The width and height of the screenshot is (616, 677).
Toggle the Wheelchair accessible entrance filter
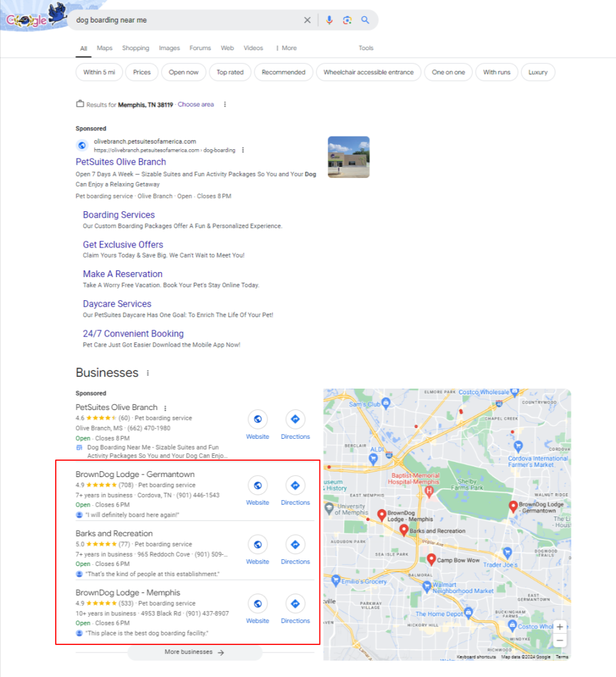click(x=368, y=72)
